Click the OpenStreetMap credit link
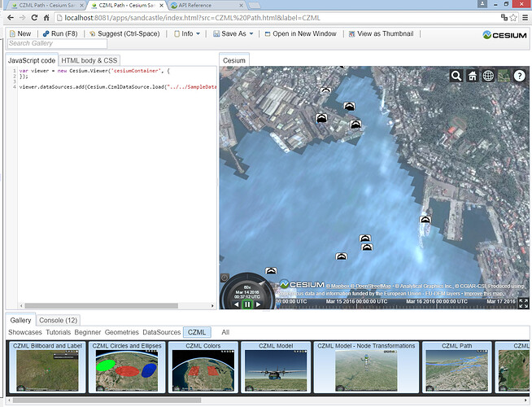The image size is (532, 407). click(x=371, y=287)
